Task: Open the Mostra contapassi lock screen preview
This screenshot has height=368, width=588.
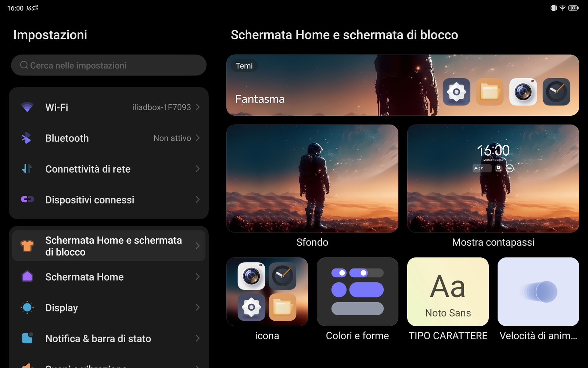Action: point(493,178)
